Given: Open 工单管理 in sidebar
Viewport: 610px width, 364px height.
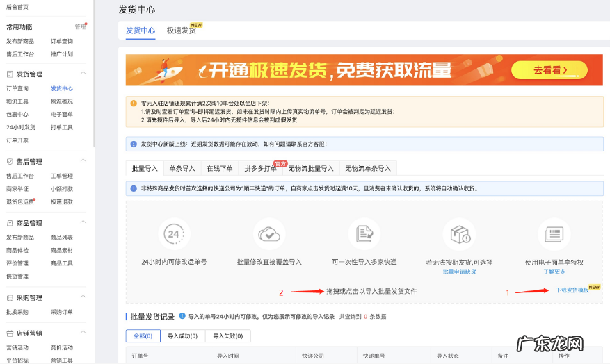Looking at the screenshot, I should click(62, 176).
